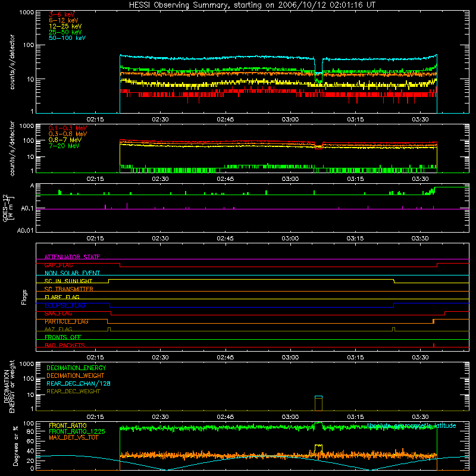Click the yellow FRONT_RATIO bump near 03:06

coord(318,449)
